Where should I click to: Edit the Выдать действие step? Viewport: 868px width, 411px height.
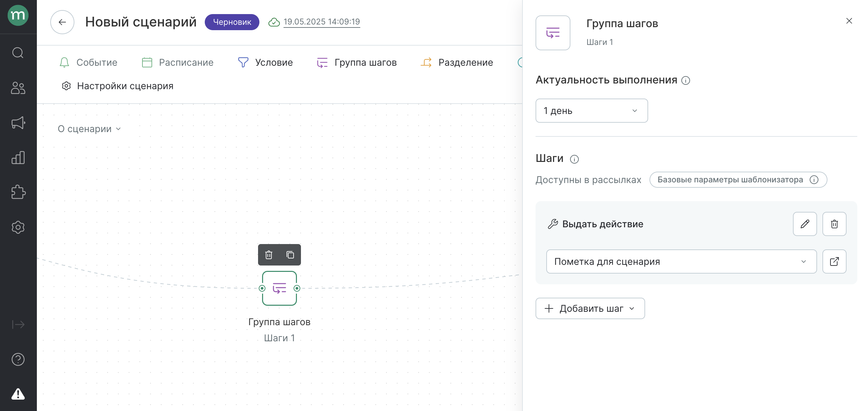(x=805, y=224)
